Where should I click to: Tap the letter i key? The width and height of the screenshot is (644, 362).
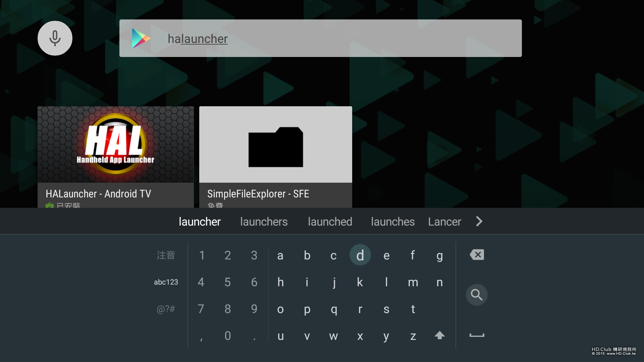click(307, 282)
